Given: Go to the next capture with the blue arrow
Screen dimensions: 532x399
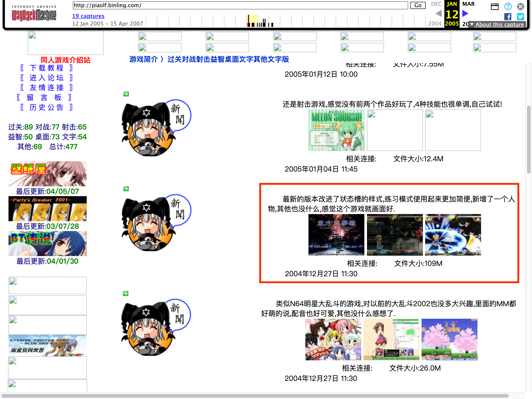Looking at the screenshot, I should (465, 13).
